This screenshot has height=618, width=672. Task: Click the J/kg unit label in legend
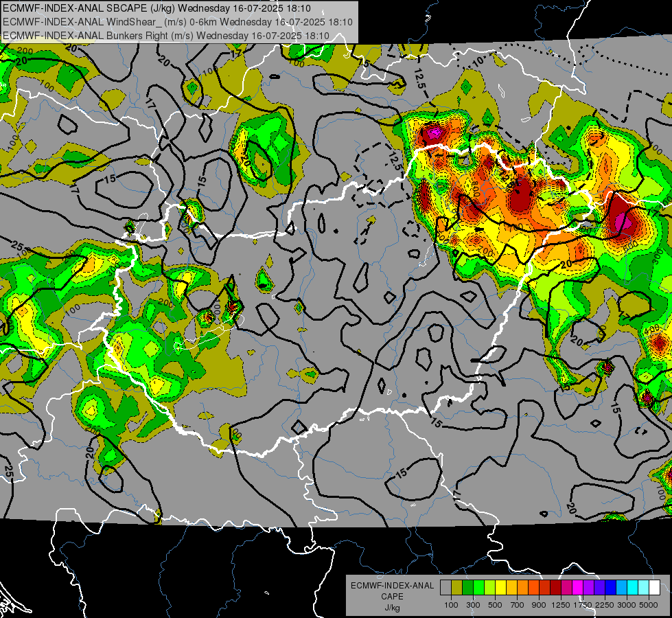point(392,608)
